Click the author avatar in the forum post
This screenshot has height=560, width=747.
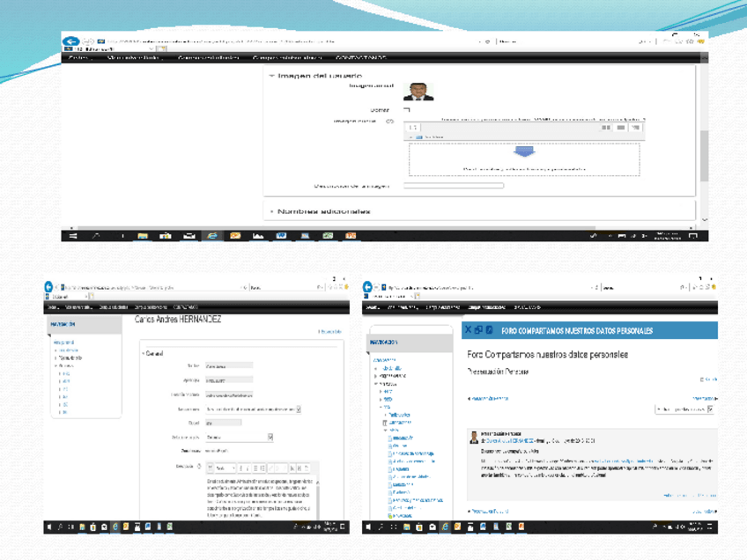click(474, 438)
